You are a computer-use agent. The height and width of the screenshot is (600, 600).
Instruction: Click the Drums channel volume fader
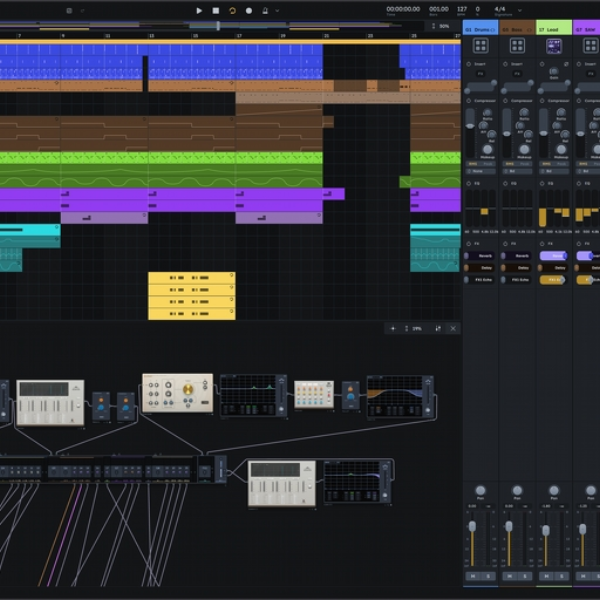[473, 527]
